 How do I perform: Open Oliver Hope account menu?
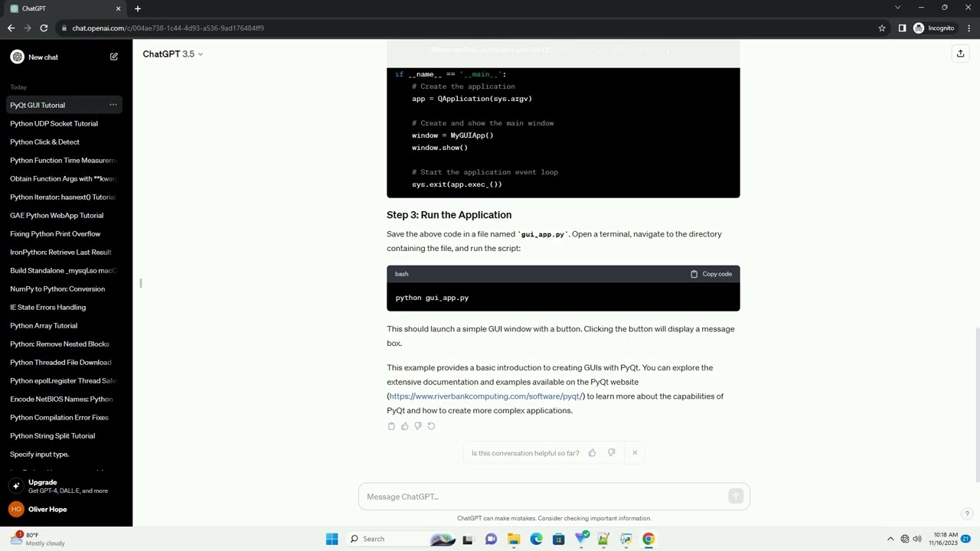point(66,510)
